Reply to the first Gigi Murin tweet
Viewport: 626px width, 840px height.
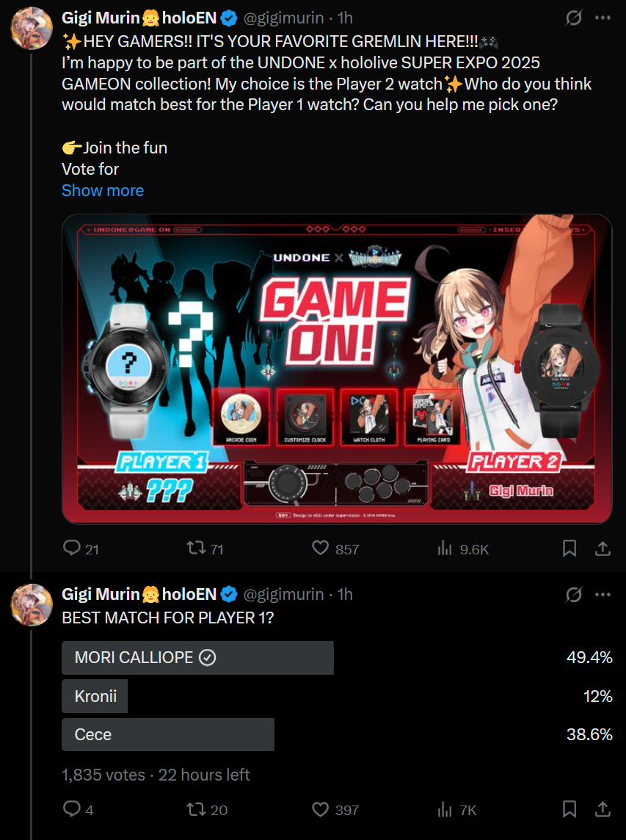[72, 548]
